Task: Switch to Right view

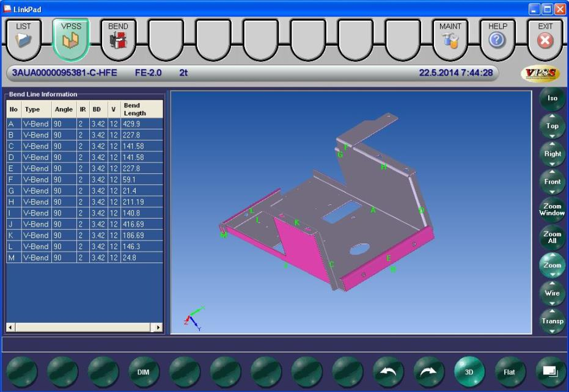Action: click(x=552, y=154)
